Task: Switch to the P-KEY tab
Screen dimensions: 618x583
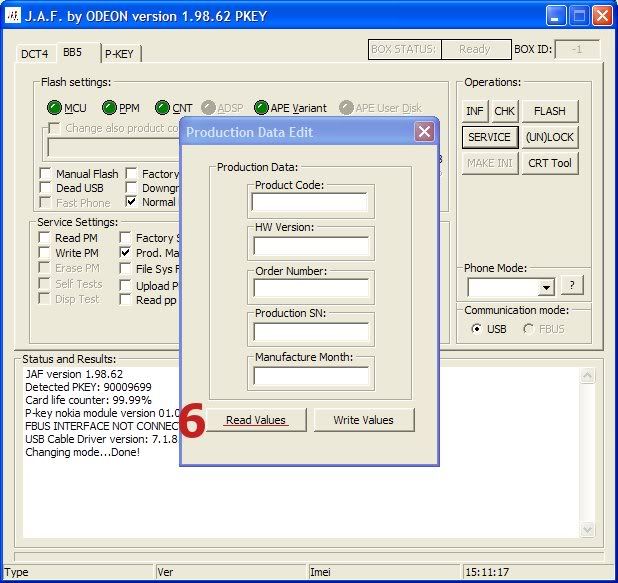Action: click(x=119, y=54)
